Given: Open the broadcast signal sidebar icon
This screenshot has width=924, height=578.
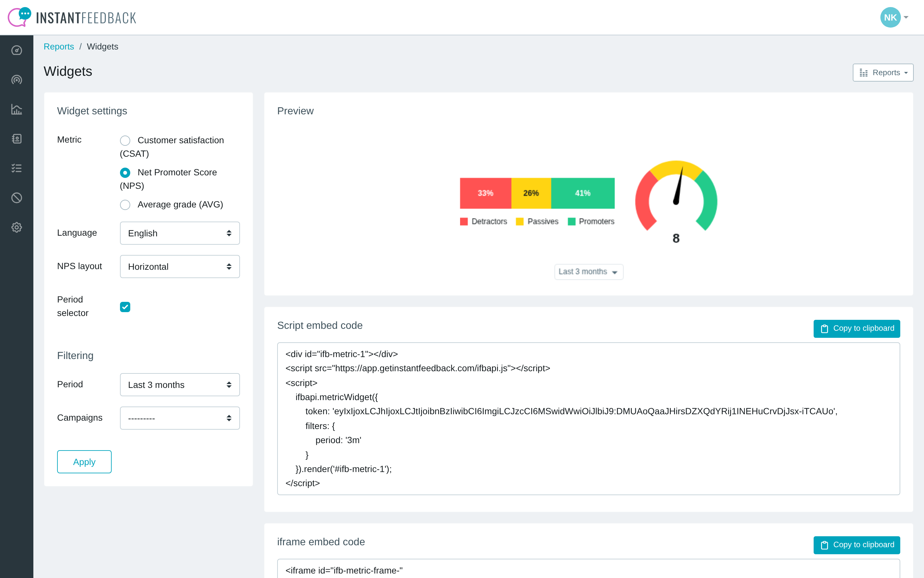Looking at the screenshot, I should [x=16, y=80].
